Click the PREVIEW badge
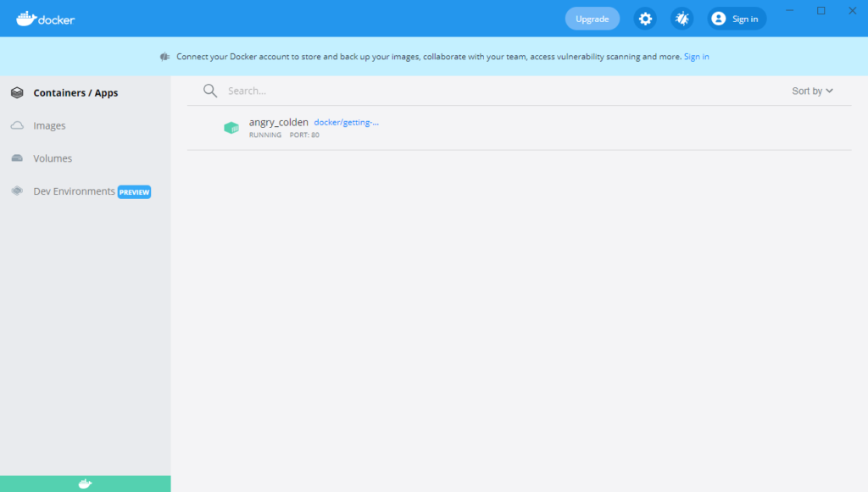The height and width of the screenshot is (492, 868). pos(135,192)
